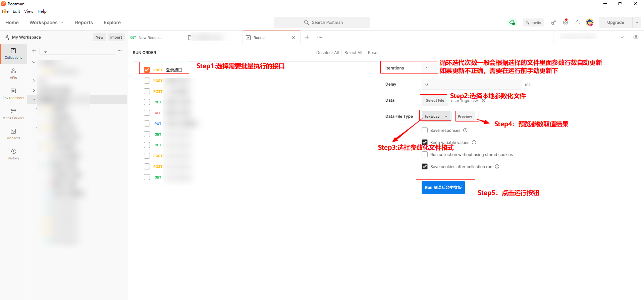The height and width of the screenshot is (300, 644).
Task: Click the sync status cloud icon
Action: point(512,22)
